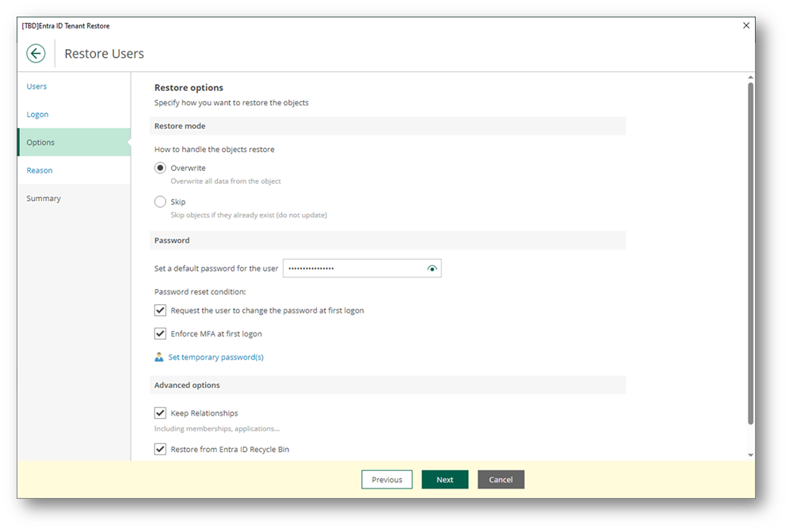Click the user icon beside temporary password link
This screenshot has height=532, width=789.
159,358
